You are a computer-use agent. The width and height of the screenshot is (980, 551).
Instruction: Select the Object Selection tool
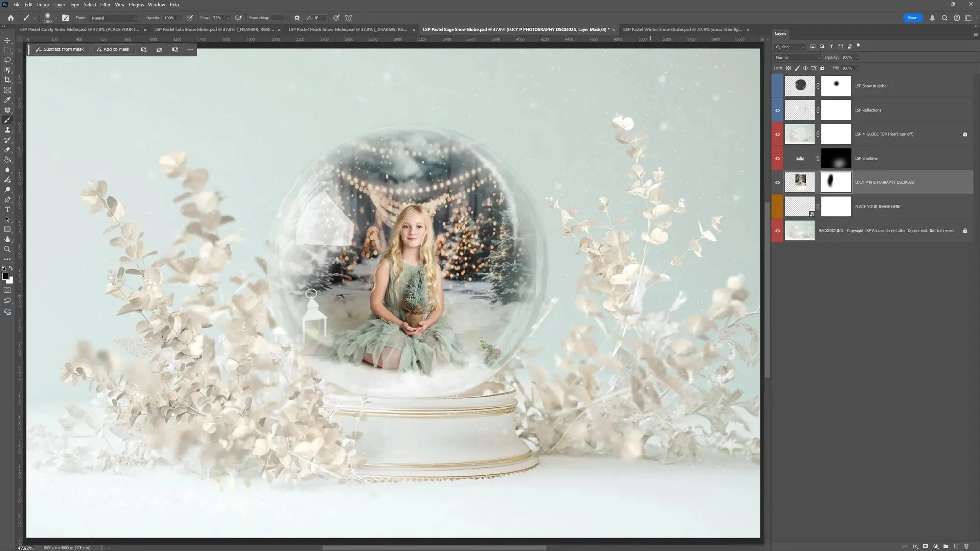7,70
